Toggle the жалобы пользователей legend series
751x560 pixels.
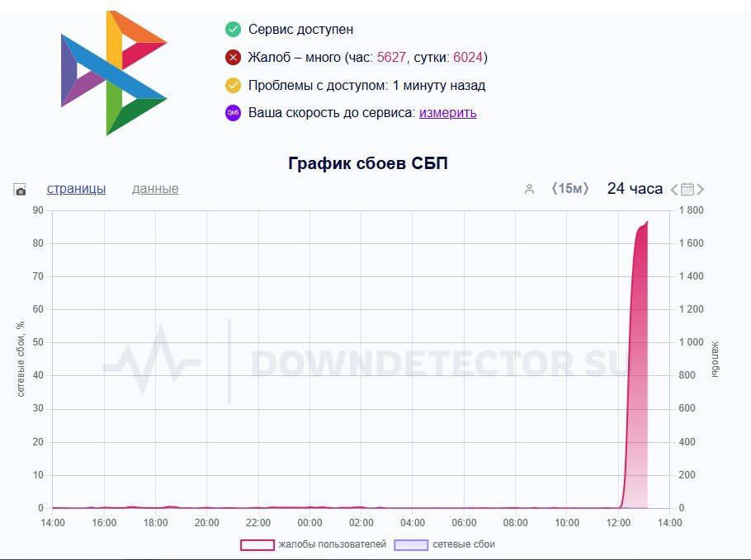(x=314, y=544)
